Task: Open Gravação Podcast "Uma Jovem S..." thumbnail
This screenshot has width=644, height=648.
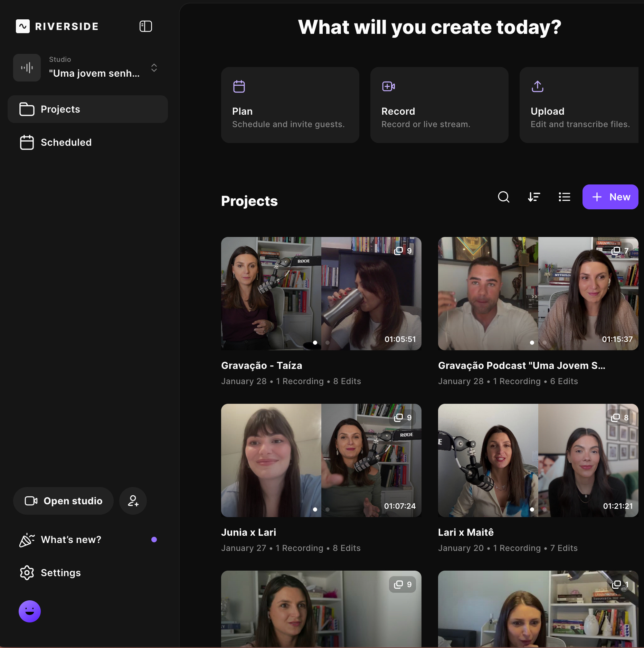Action: (538, 294)
